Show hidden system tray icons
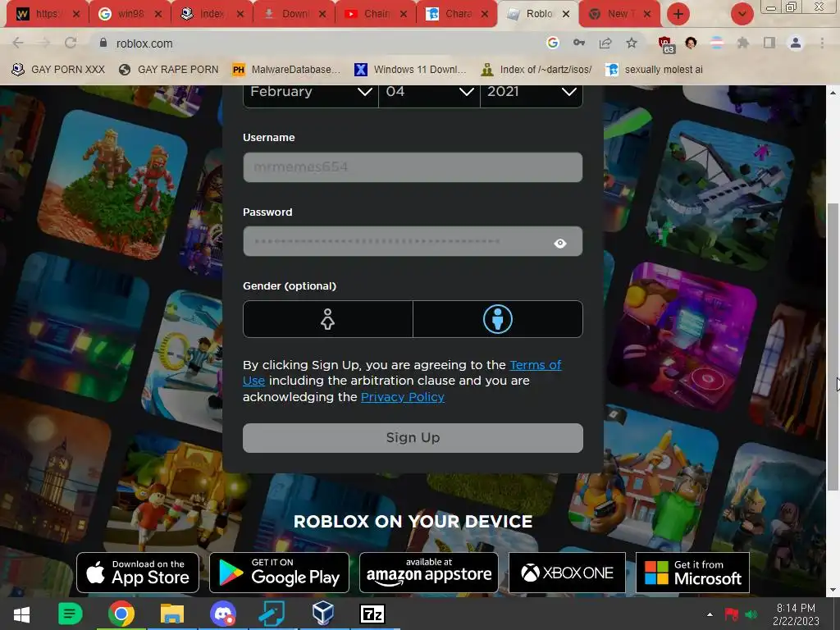The image size is (840, 630). coord(710,614)
